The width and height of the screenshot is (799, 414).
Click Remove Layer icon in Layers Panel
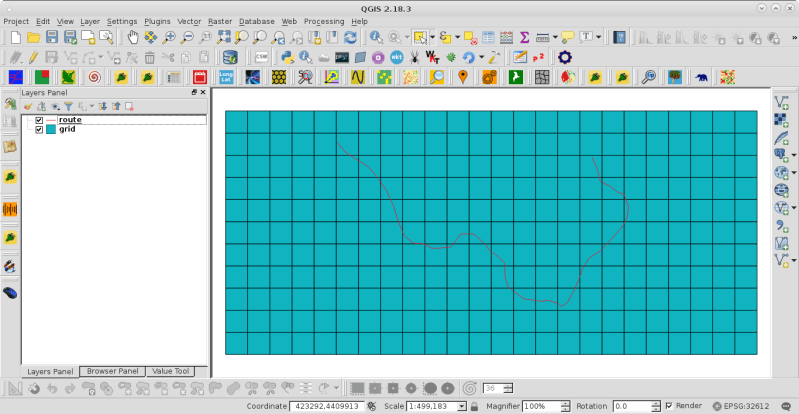coord(129,106)
